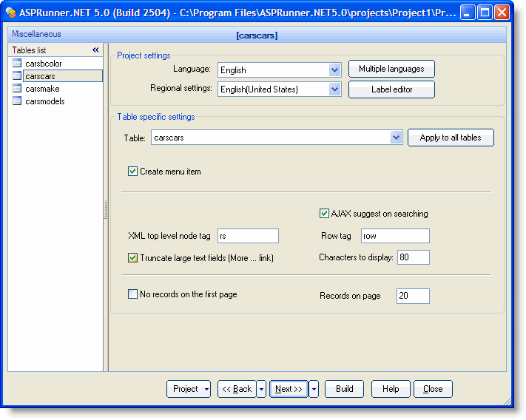Open the Back button dropdown arrow
Image resolution: width=526 pixels, height=420 pixels.
(261, 389)
